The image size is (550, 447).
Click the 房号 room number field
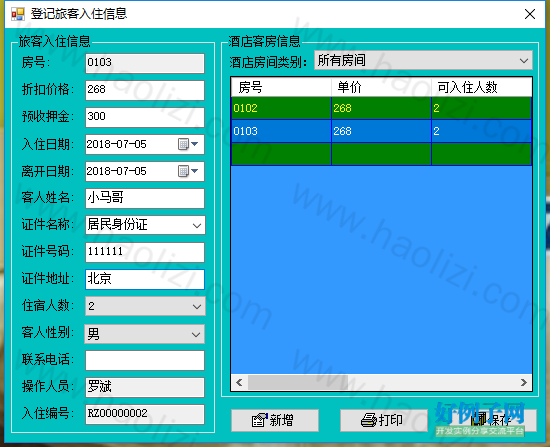click(145, 63)
